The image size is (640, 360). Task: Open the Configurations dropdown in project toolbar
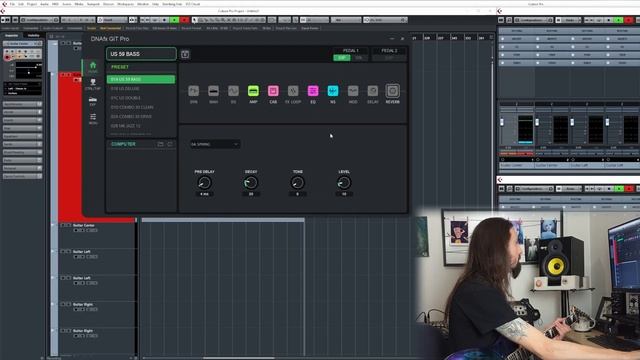[40, 20]
